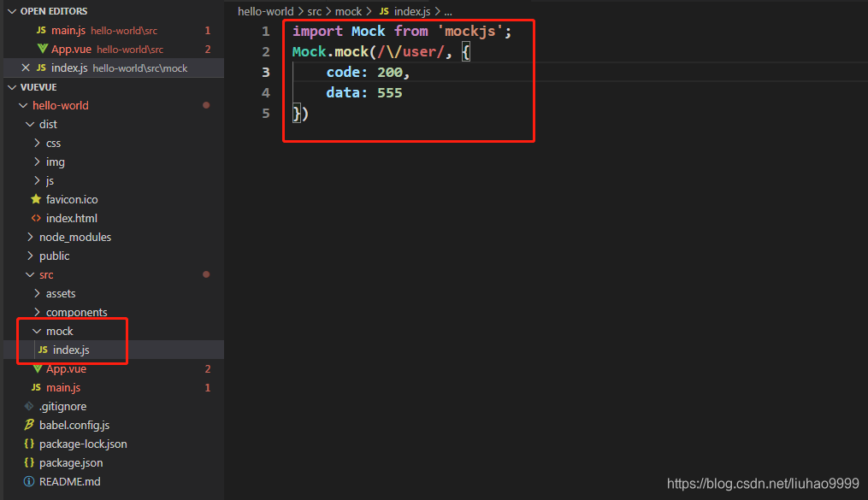Click the JS icon of index.js under mock
This screenshot has height=500, width=868.
point(43,350)
